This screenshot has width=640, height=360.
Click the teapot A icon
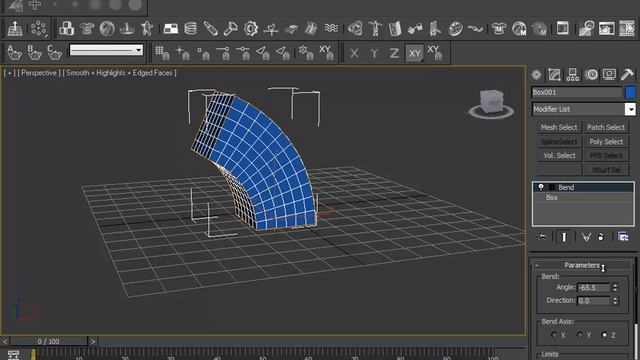[x=14, y=53]
